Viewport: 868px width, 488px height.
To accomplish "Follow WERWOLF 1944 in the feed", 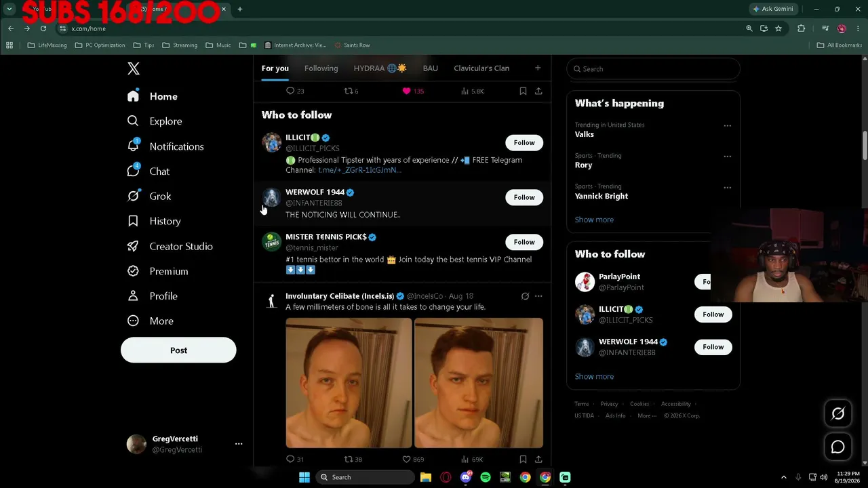I will pyautogui.click(x=524, y=197).
